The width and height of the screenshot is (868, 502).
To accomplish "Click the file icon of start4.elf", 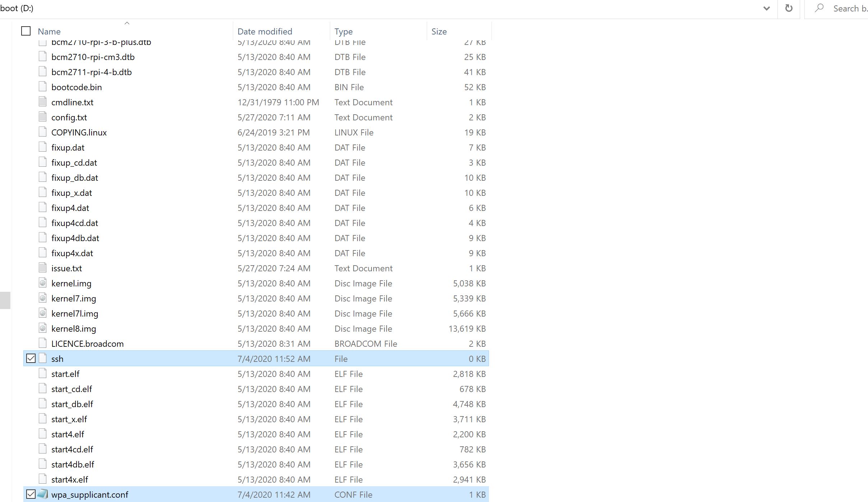I will (x=42, y=434).
